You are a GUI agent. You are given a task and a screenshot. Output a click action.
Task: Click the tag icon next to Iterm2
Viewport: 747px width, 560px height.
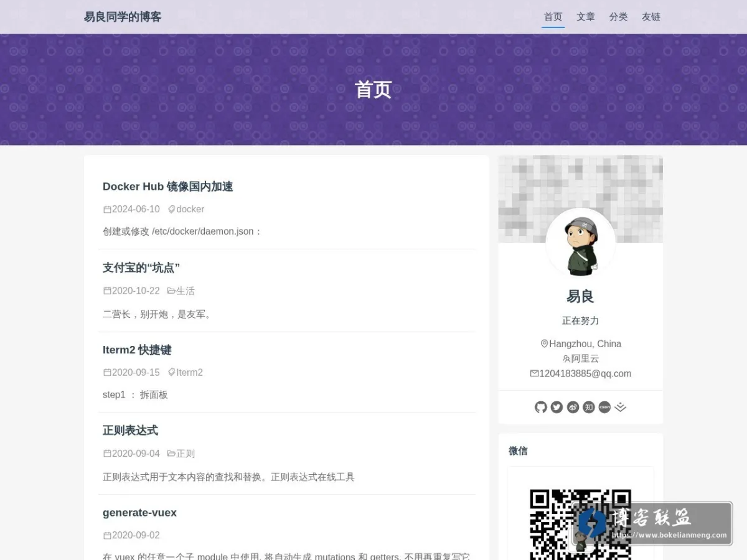[x=172, y=372]
